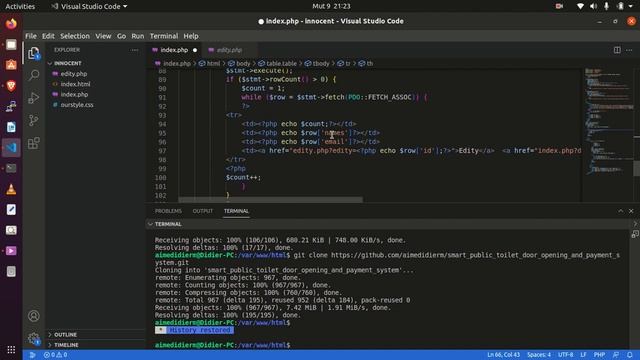The width and height of the screenshot is (640, 360).
Task: Launch Firefox from the Ubuntu dock
Action: [x=11, y=24]
